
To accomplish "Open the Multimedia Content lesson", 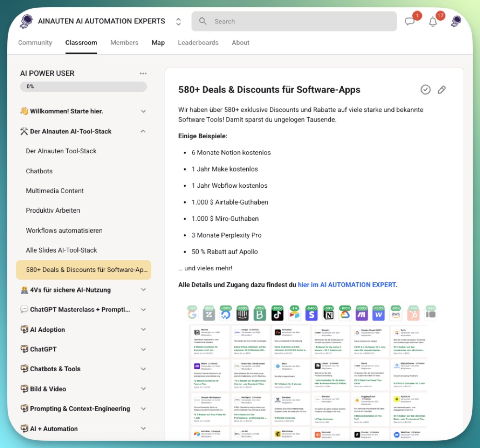I will tap(55, 191).
